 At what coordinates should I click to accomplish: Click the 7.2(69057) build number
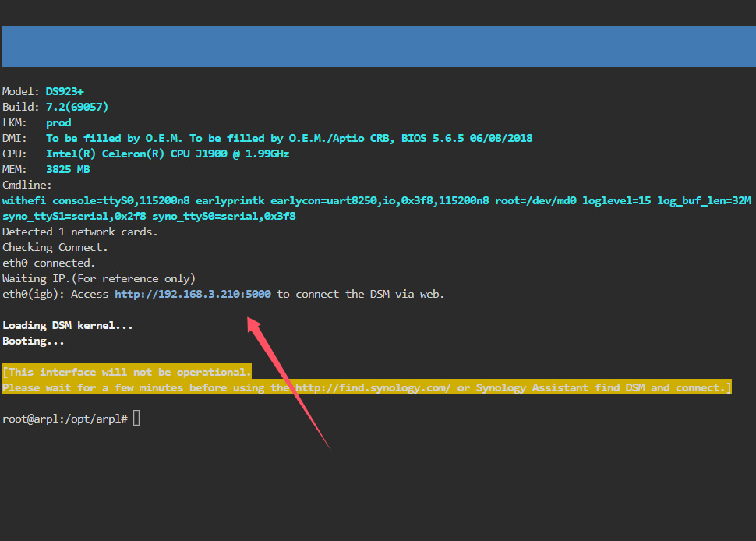coord(76,107)
